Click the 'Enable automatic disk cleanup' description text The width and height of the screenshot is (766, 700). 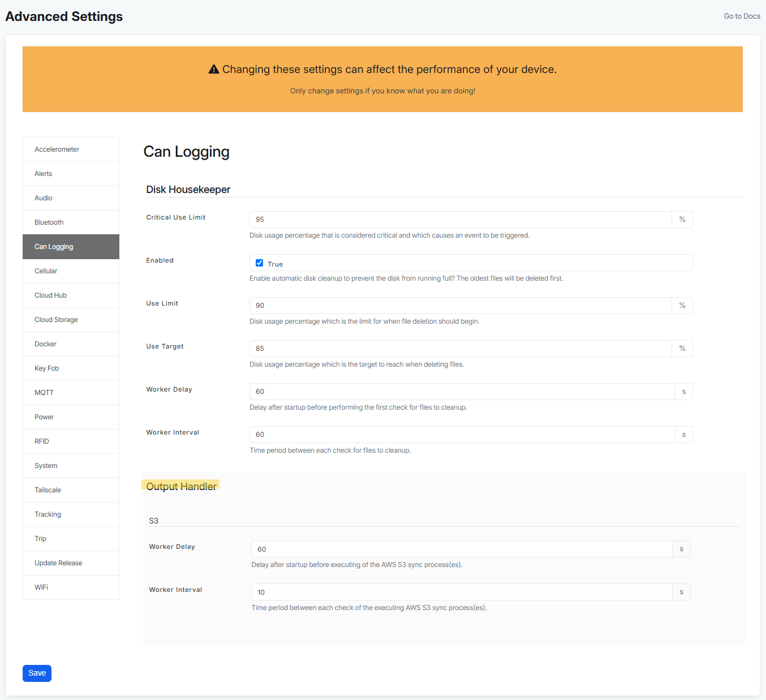pyautogui.click(x=406, y=278)
